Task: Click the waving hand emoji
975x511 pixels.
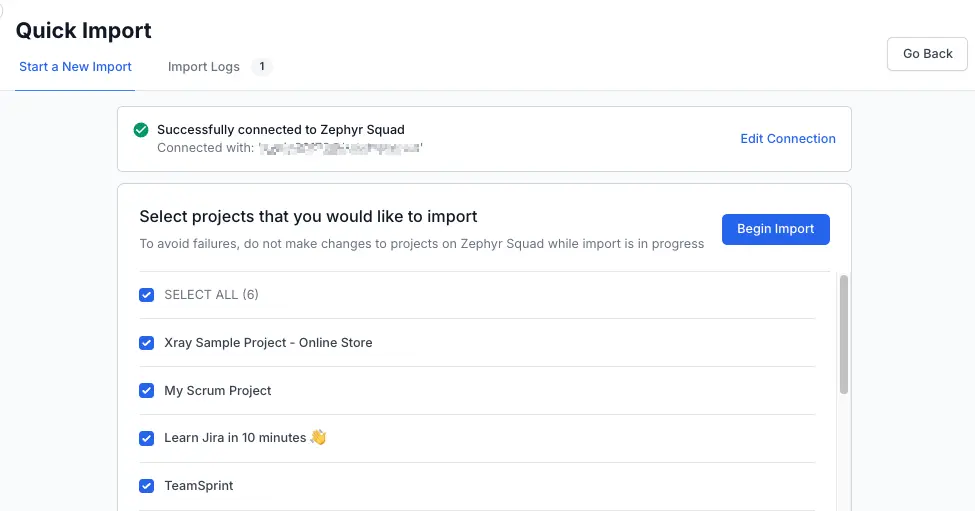Action: click(x=318, y=438)
